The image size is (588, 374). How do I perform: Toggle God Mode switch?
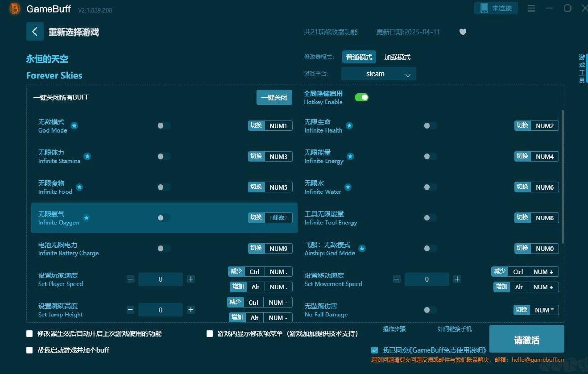(164, 126)
